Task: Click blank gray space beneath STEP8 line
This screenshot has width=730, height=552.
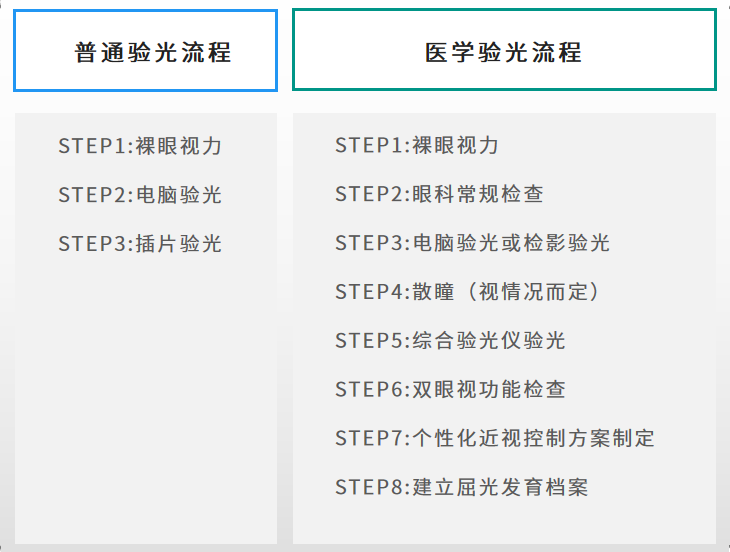Action: click(504, 523)
